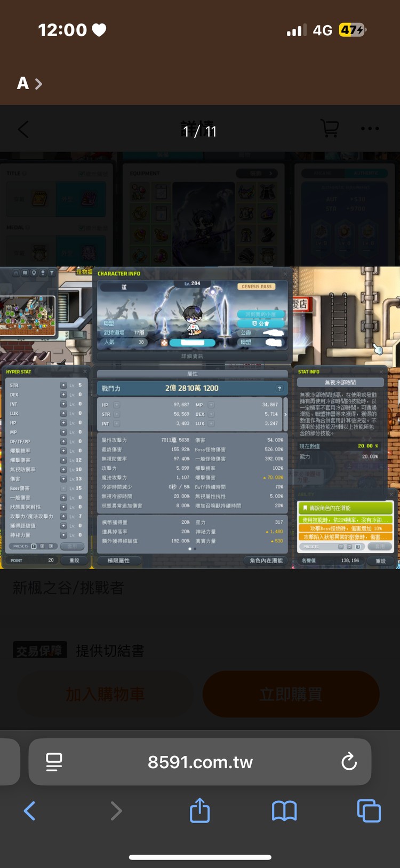Viewport: 400px width, 868px height.
Task: Open the page reader menu icon
Action: point(54,762)
